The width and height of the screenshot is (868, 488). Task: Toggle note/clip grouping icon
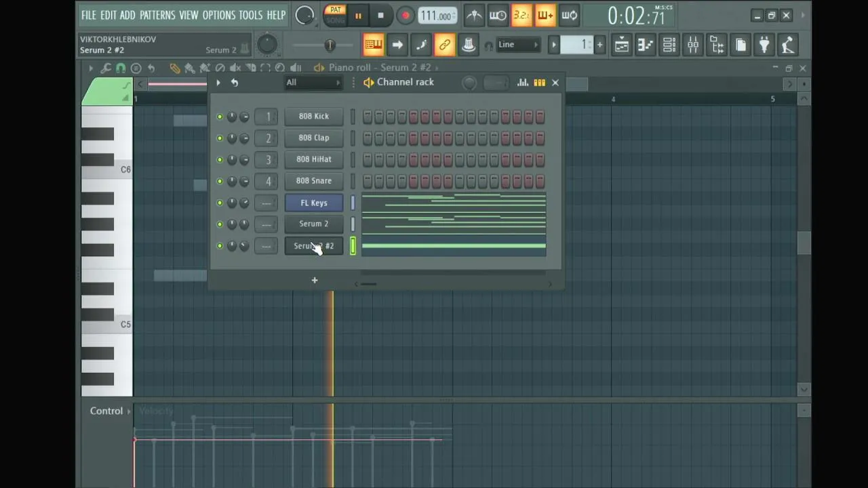point(420,45)
